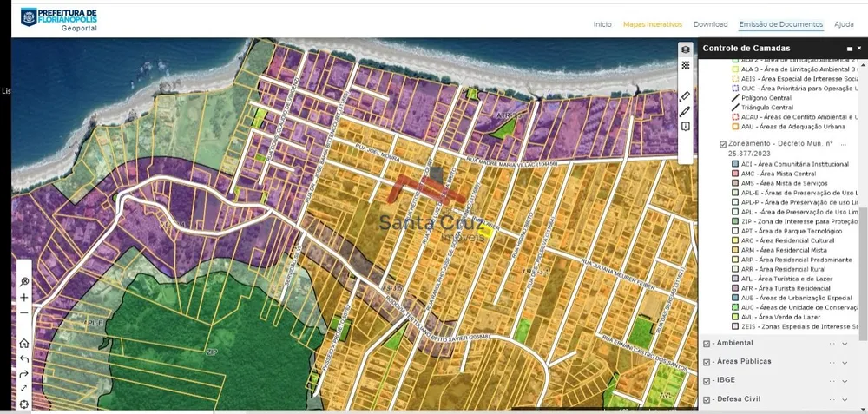Expand the IBGE group chevron
The width and height of the screenshot is (868, 414).
845,381
